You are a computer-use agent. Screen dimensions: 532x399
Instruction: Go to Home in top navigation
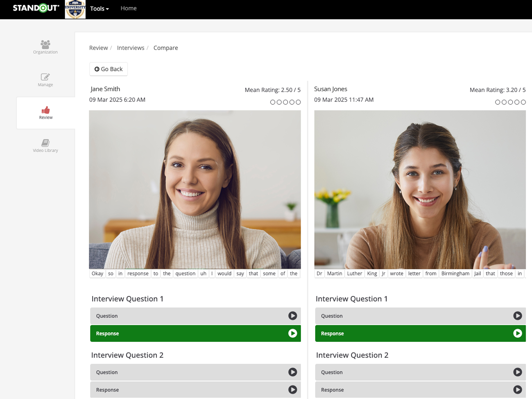128,8
